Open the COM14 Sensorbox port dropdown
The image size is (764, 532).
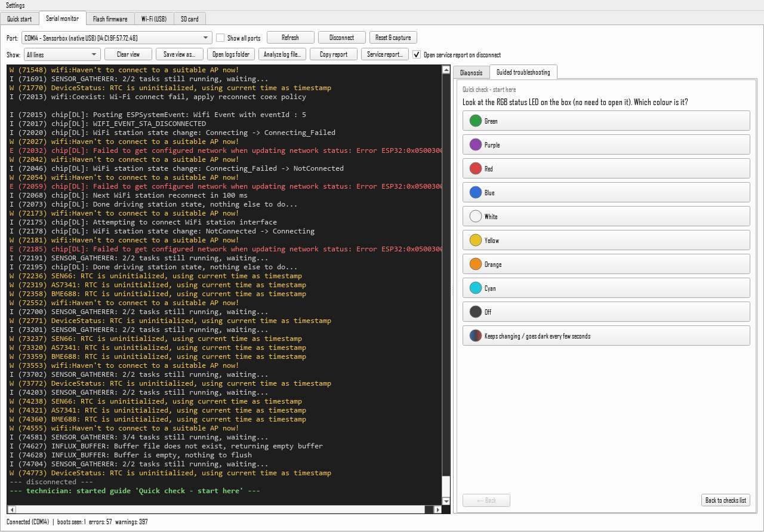117,38
